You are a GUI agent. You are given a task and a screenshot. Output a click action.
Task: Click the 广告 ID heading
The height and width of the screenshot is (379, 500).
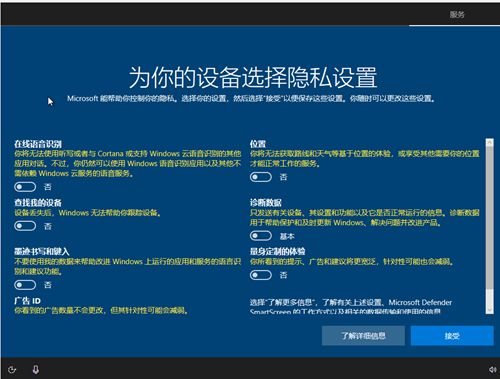[27, 301]
